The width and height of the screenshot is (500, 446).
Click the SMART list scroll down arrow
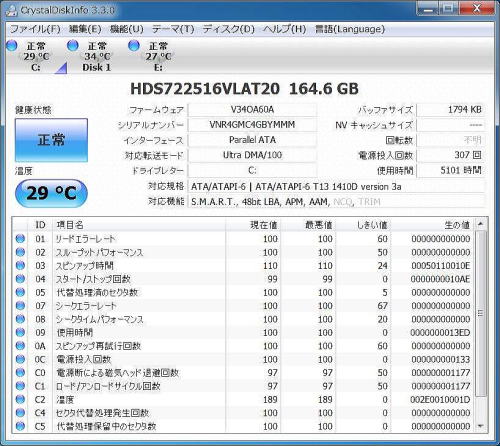(x=480, y=426)
